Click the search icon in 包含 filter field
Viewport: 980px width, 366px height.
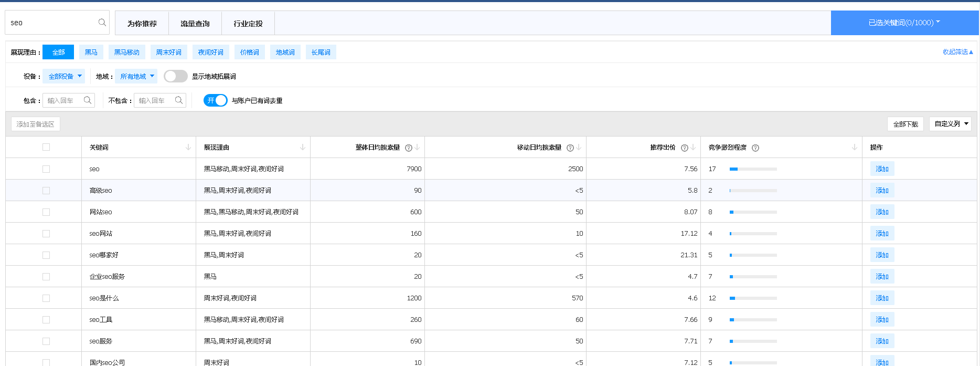click(88, 100)
